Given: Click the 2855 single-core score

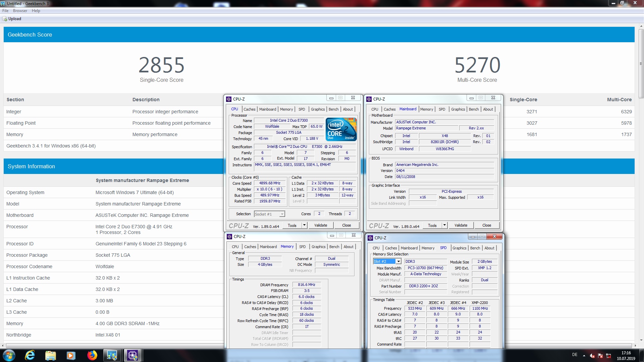Looking at the screenshot, I should tap(162, 65).
